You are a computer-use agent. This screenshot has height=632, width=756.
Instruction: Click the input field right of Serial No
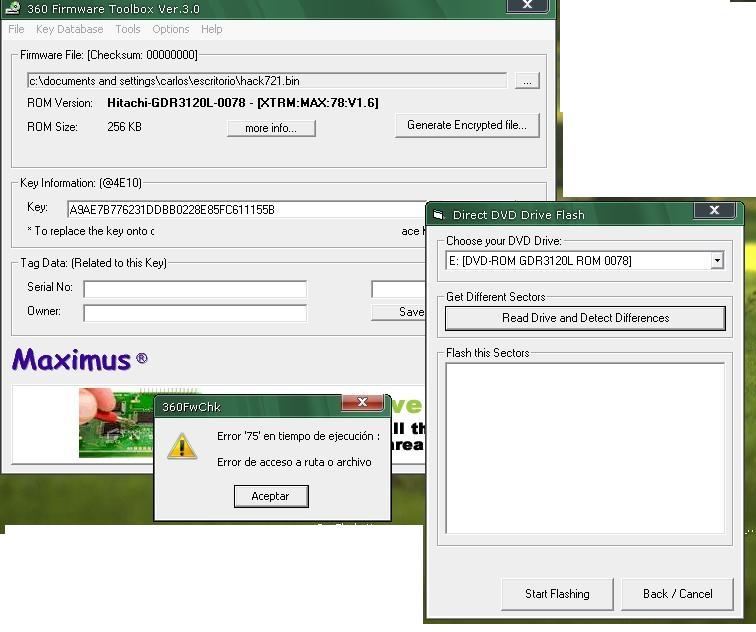pyautogui.click(x=398, y=289)
